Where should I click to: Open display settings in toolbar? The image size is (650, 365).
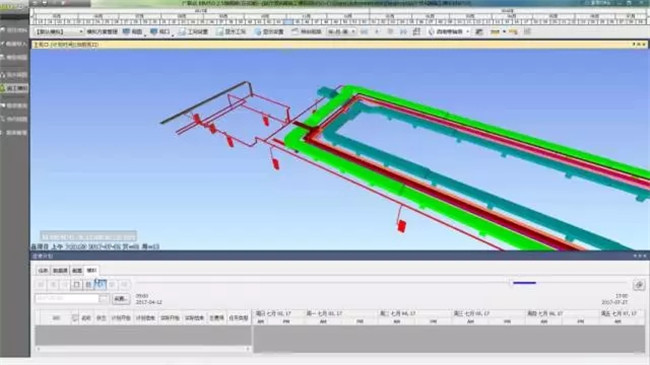pos(269,32)
